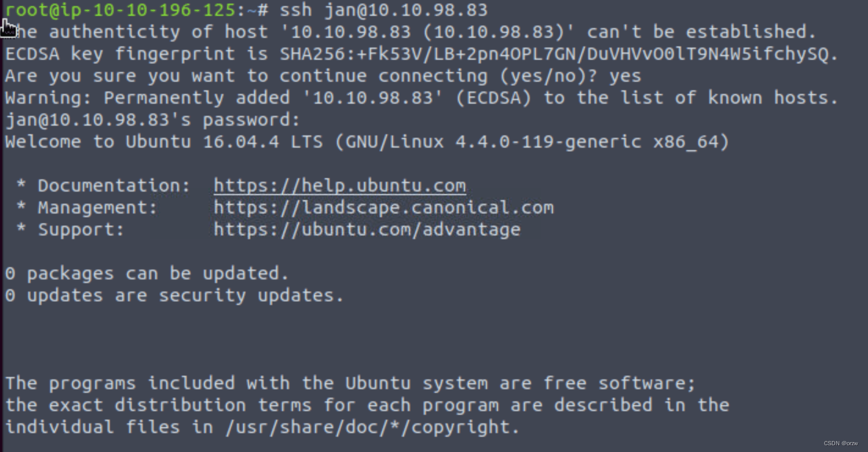Viewport: 868px width, 452px height.
Task: Click the CSDN @orzw watermark
Action: coord(841,443)
